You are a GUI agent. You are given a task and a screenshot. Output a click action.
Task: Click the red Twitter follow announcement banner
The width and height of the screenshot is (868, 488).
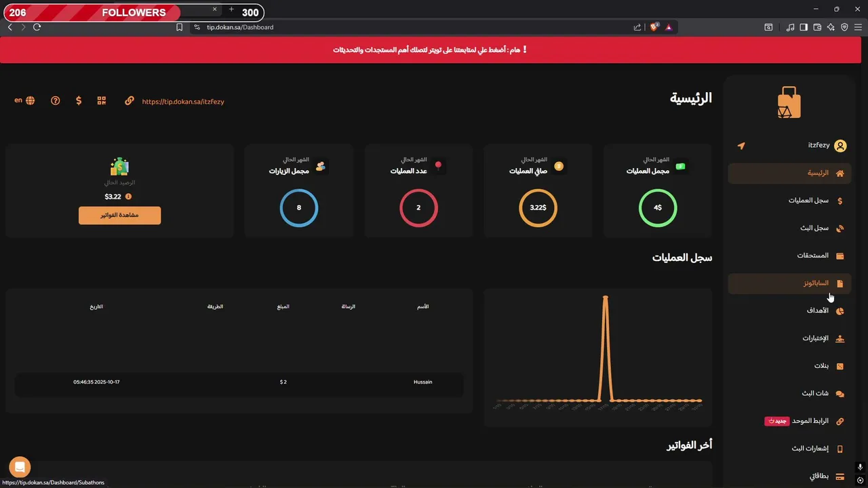pos(430,50)
